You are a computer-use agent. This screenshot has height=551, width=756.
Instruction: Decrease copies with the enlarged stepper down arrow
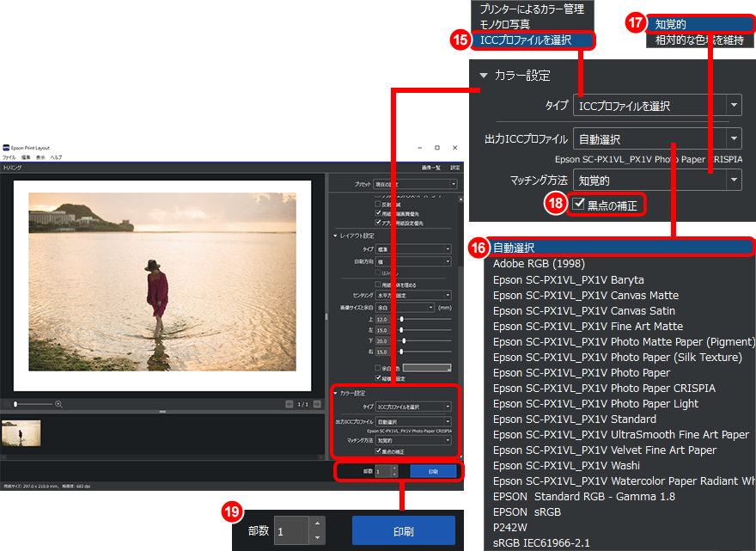pos(316,538)
